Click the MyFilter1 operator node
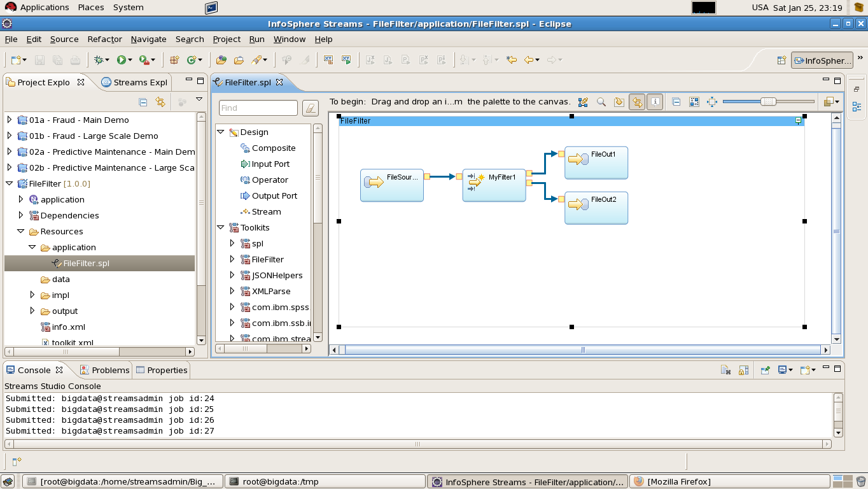 tap(494, 185)
